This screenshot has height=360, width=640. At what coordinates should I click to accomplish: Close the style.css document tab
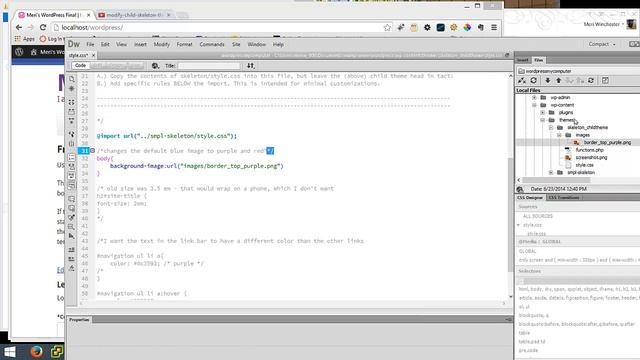click(x=93, y=55)
